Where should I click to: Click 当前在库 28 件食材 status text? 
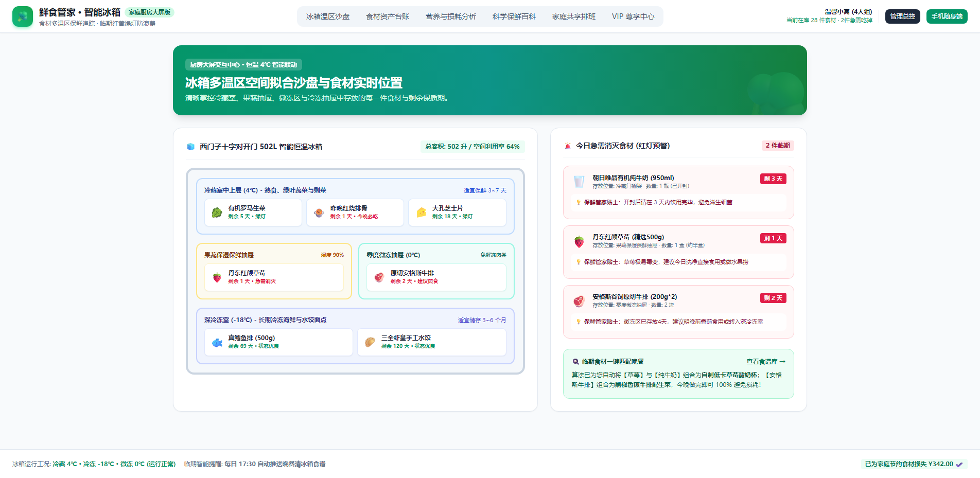[x=829, y=21]
